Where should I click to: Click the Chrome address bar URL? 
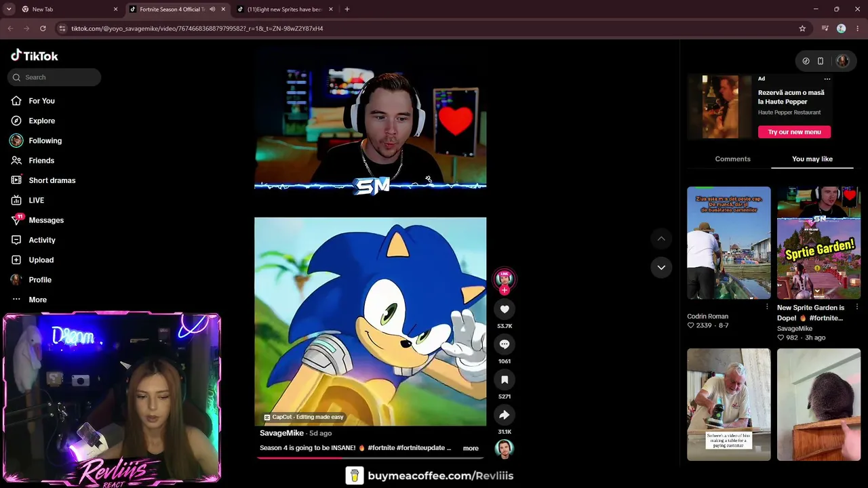(x=197, y=28)
